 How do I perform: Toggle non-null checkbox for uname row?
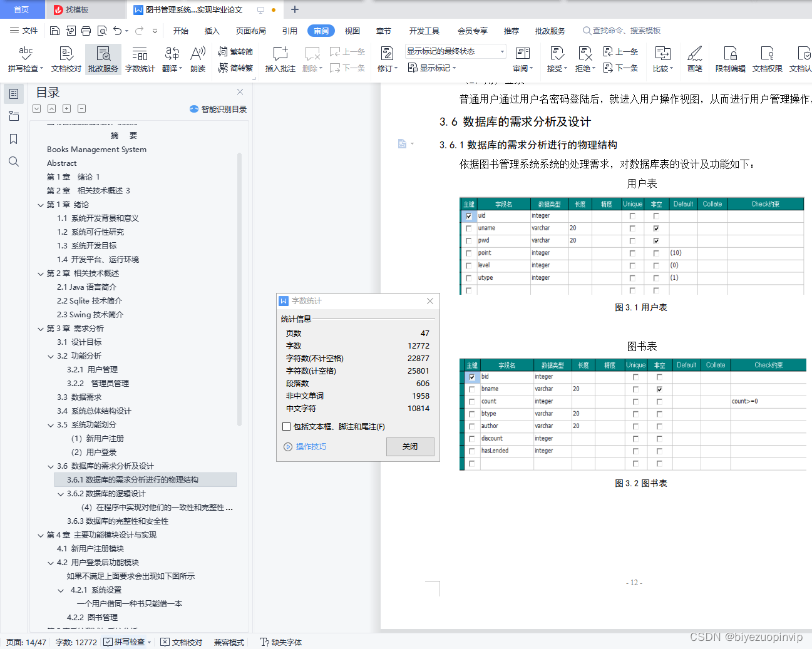point(656,228)
